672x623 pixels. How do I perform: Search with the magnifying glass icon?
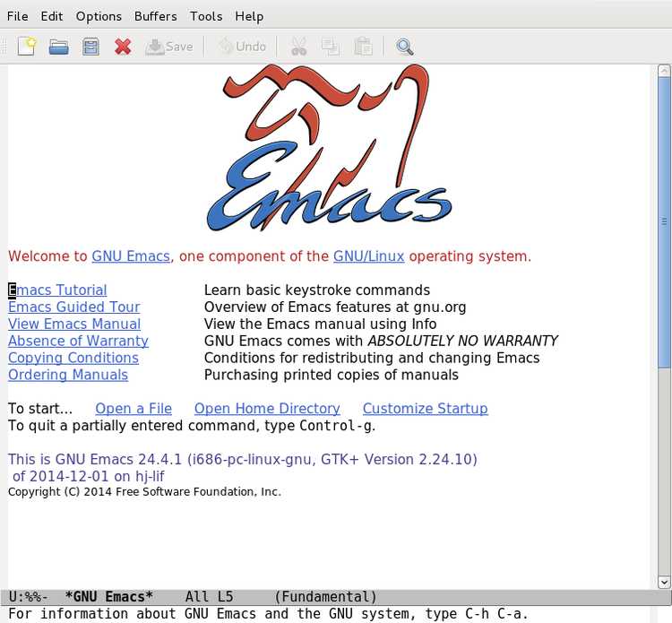click(x=405, y=47)
